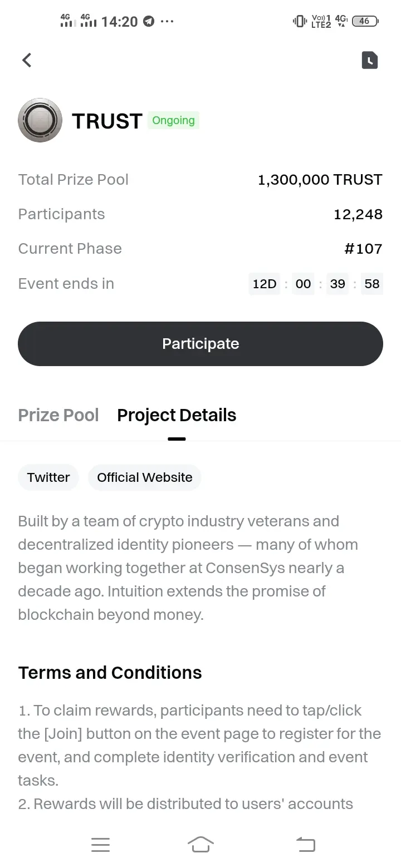This screenshot has height=868, width=401.
Task: Tap the 12D countdown days box
Action: [x=264, y=284]
